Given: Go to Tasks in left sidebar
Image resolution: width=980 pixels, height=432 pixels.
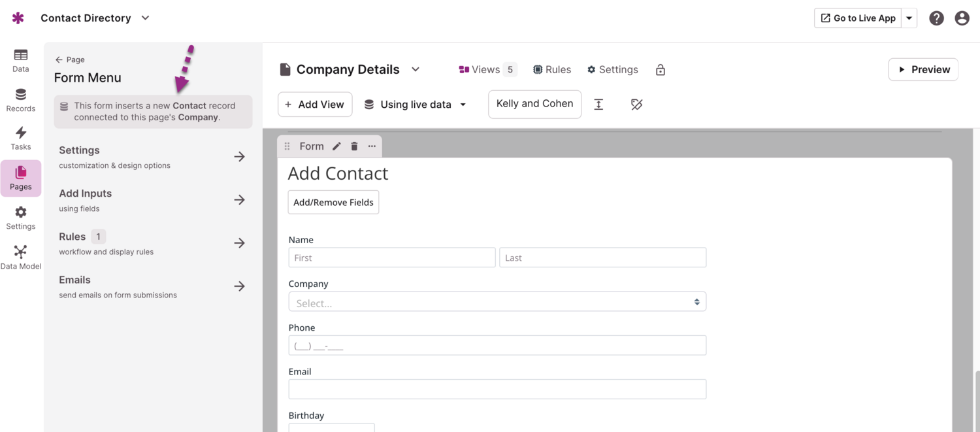Looking at the screenshot, I should [21, 139].
